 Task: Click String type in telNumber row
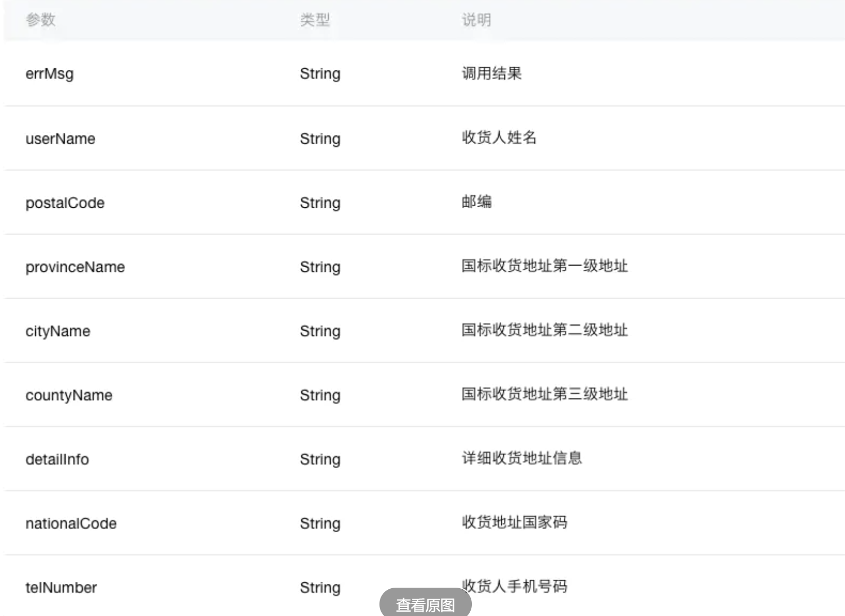click(x=320, y=588)
